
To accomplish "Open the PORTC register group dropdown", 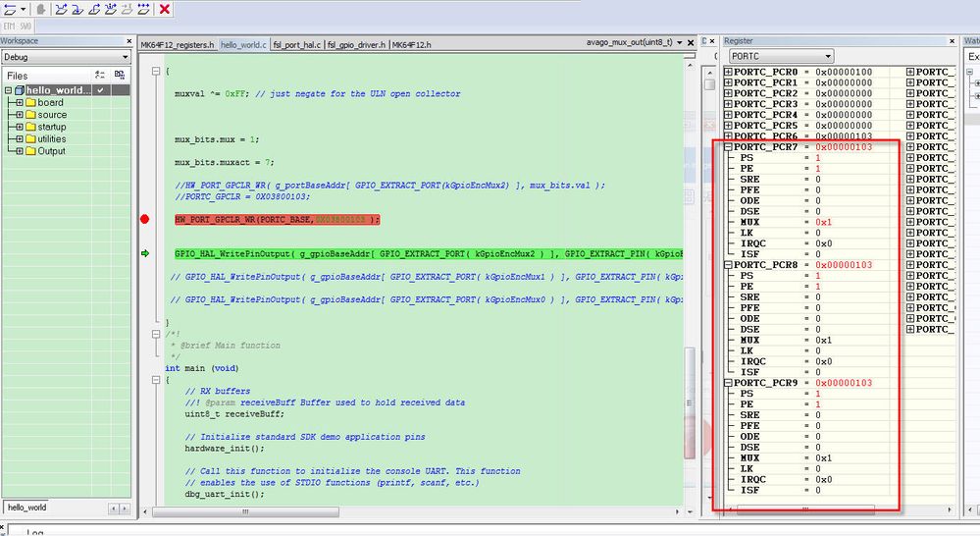I will click(x=781, y=56).
